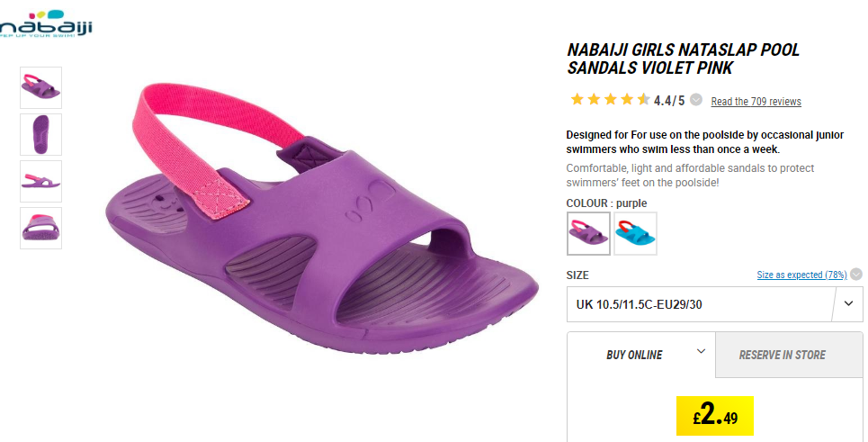
Task: Open the rating details chevron next to 4.4/5
Action: click(696, 100)
